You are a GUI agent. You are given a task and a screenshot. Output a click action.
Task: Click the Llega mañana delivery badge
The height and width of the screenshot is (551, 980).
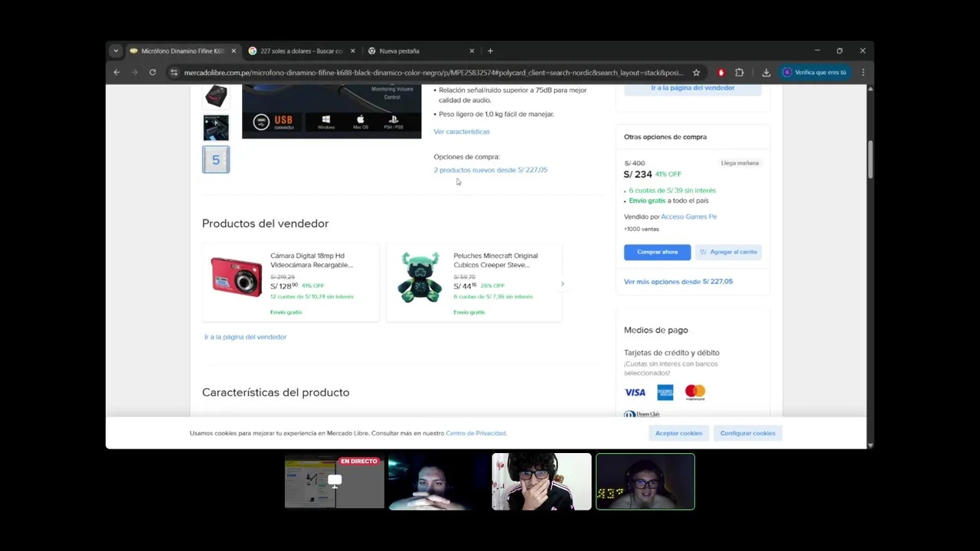tap(740, 163)
